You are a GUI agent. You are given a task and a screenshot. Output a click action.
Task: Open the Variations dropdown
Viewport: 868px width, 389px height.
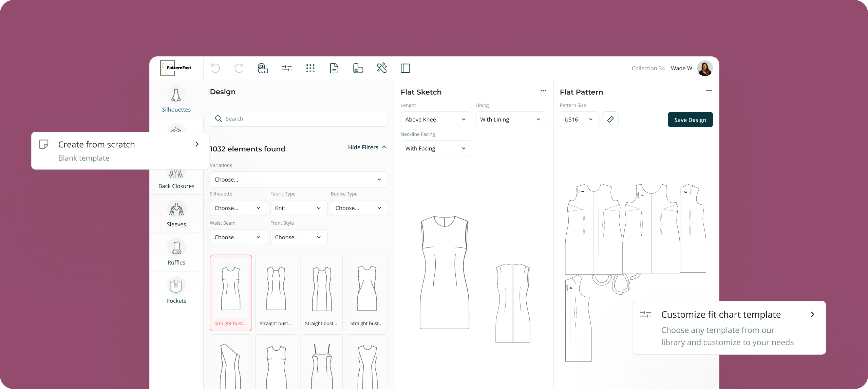pyautogui.click(x=298, y=180)
